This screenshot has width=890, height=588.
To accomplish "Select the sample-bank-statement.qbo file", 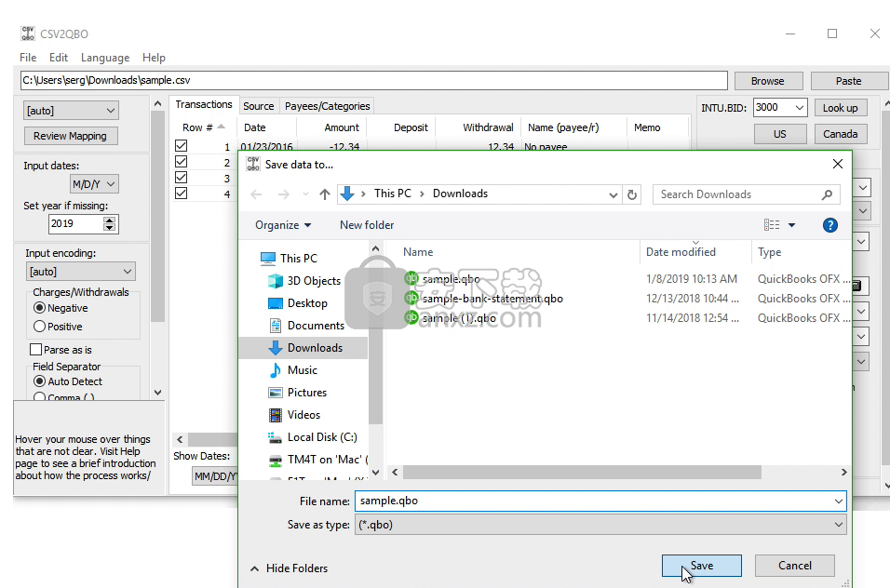I will pos(483,299).
